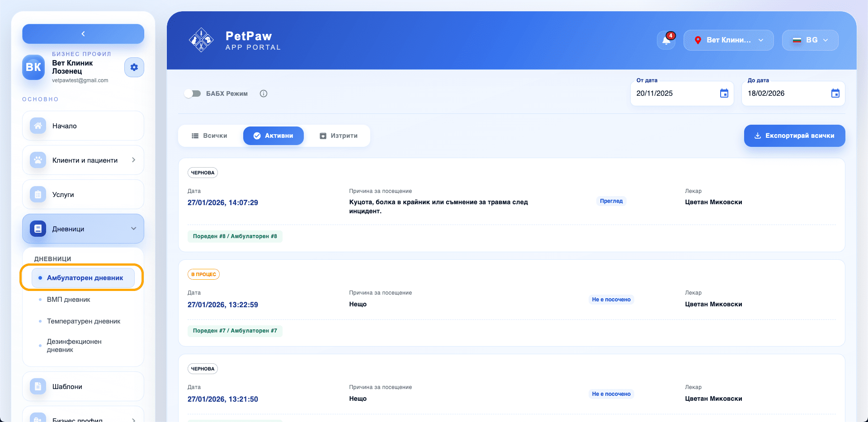
Task: Click the visit reason starting with Куцота
Action: coord(439,206)
